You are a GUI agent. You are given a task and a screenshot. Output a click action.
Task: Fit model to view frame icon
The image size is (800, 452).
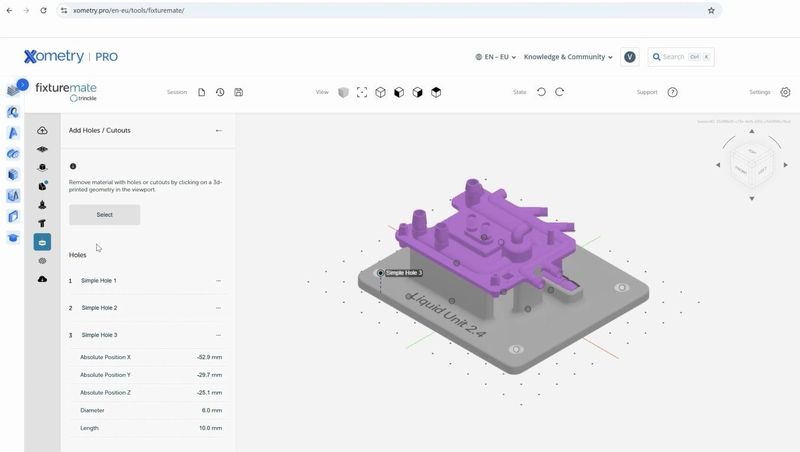point(362,92)
